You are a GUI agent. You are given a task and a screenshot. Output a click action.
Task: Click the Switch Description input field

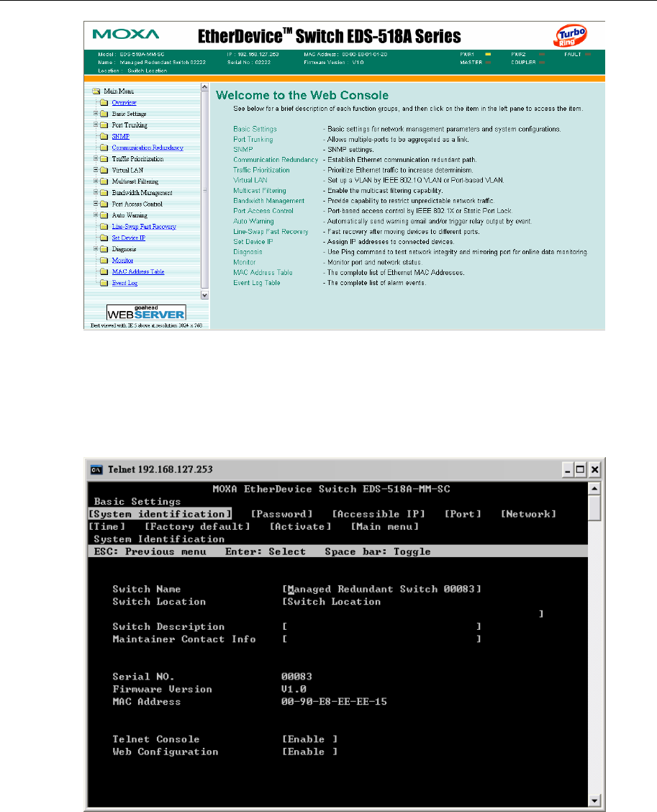[381, 626]
